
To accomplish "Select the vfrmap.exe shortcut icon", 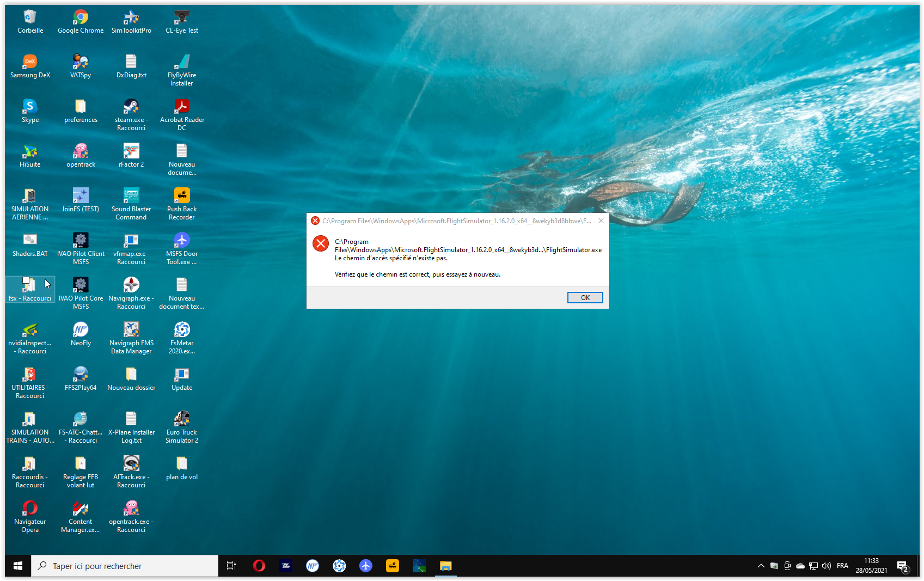I will tap(131, 249).
